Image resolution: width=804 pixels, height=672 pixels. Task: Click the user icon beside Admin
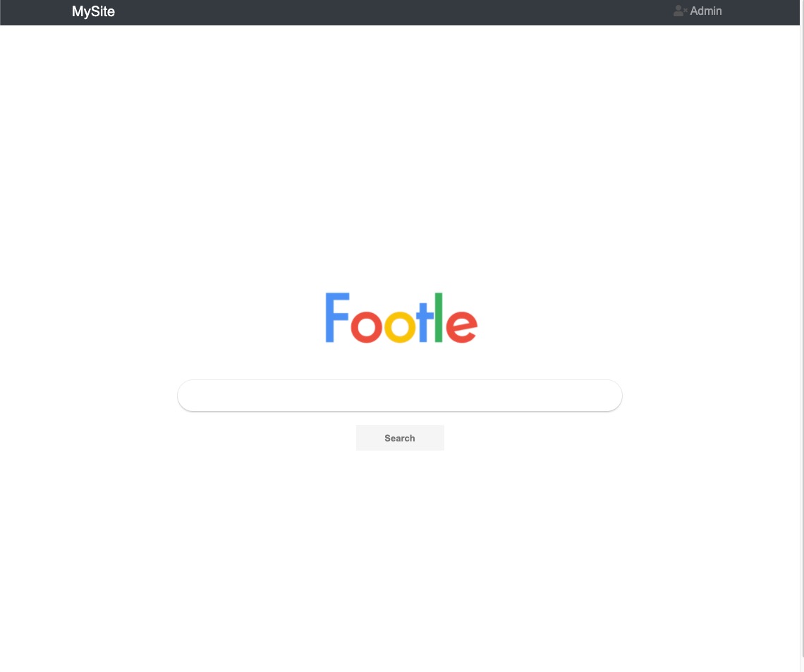point(680,11)
